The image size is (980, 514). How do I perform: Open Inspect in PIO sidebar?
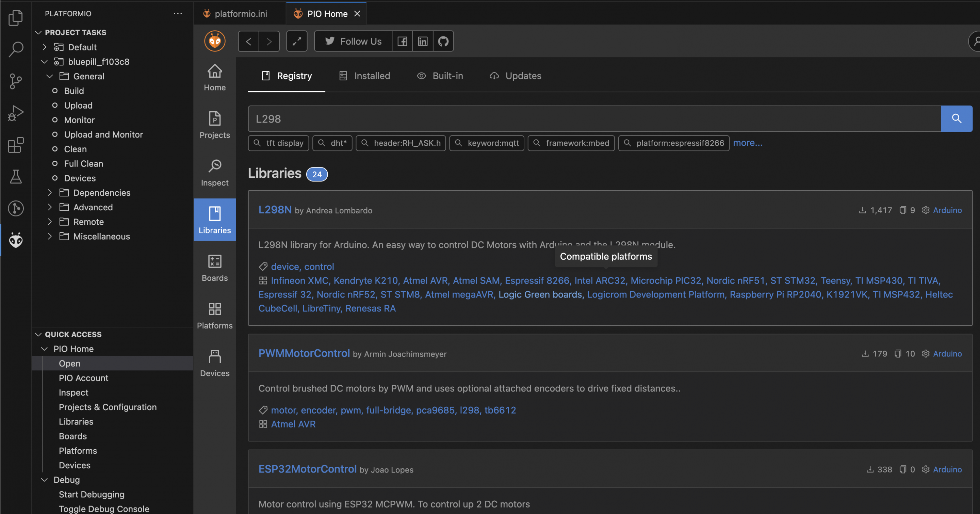(x=215, y=173)
